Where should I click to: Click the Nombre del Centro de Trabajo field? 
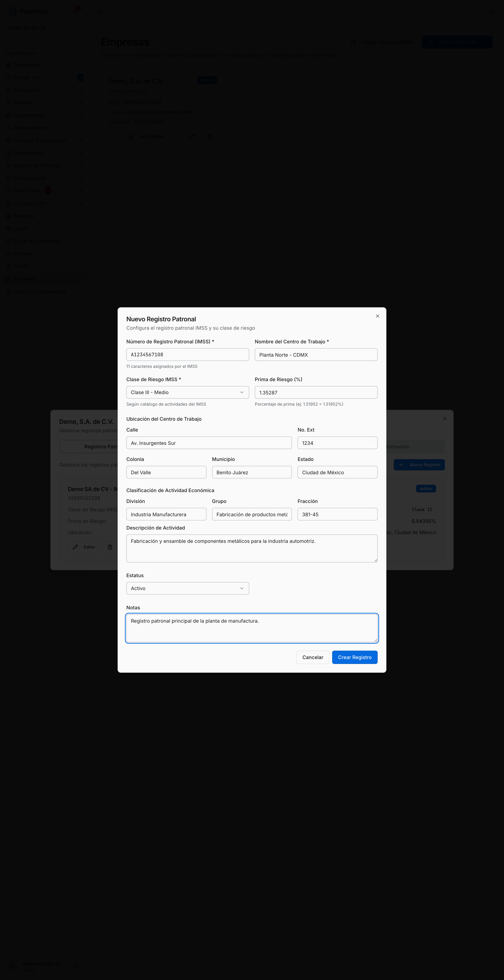pyautogui.click(x=316, y=355)
